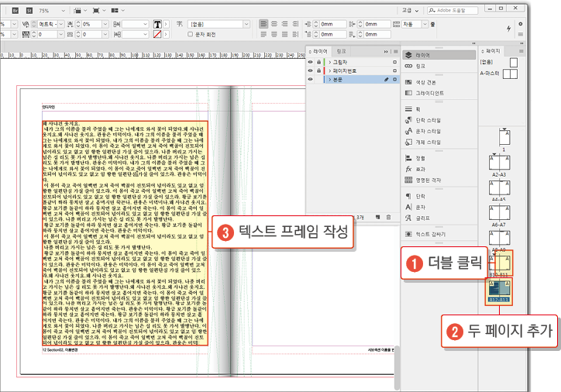Image resolution: width=561 pixels, height=392 pixels.
Task: Open the 레이어 panel from dock
Action: (439, 55)
